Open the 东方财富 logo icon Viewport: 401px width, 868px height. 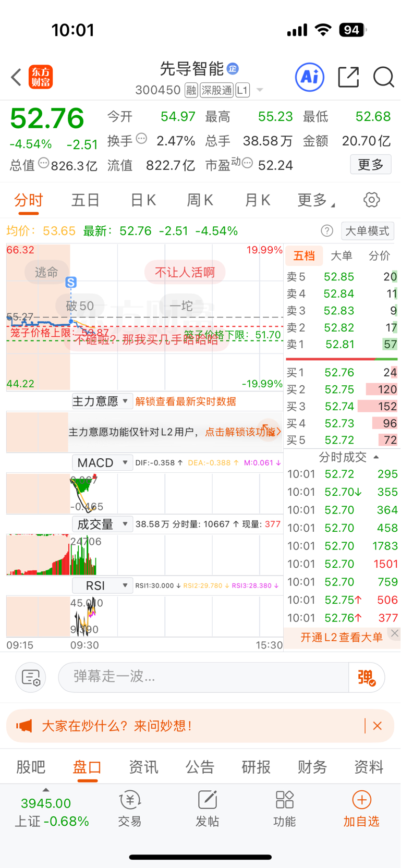click(41, 77)
